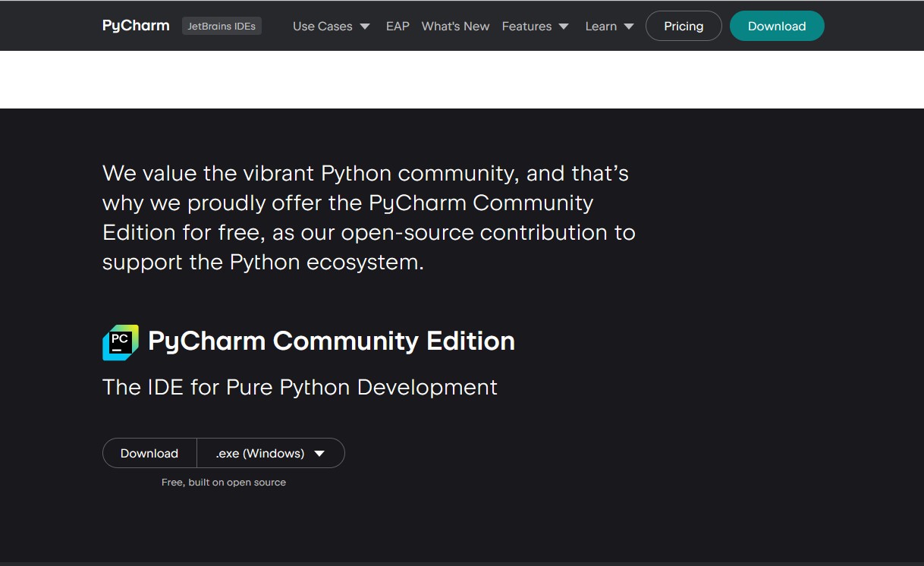Click "The IDE for Pure Python Development" subtitle
The width and height of the screenshot is (924, 566).
pyautogui.click(x=300, y=387)
